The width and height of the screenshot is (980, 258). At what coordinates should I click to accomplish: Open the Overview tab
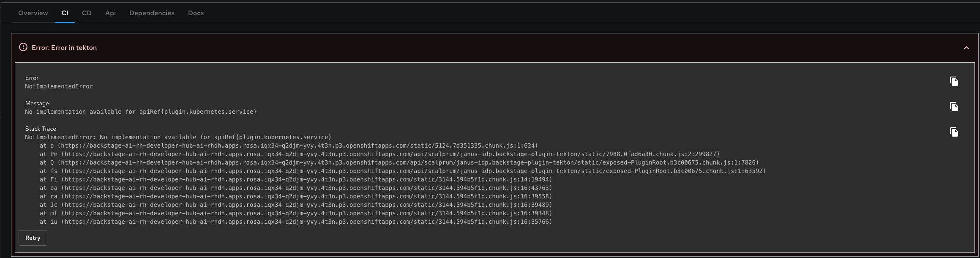[33, 13]
